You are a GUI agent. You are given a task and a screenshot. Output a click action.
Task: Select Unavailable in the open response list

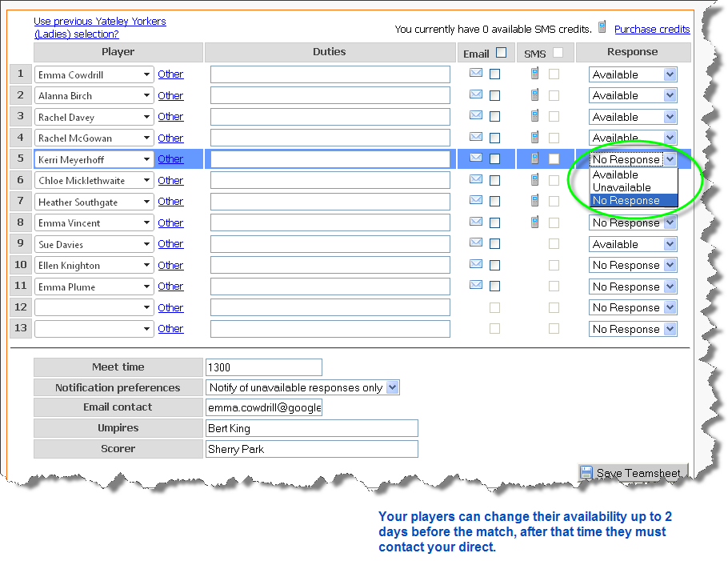click(x=622, y=187)
